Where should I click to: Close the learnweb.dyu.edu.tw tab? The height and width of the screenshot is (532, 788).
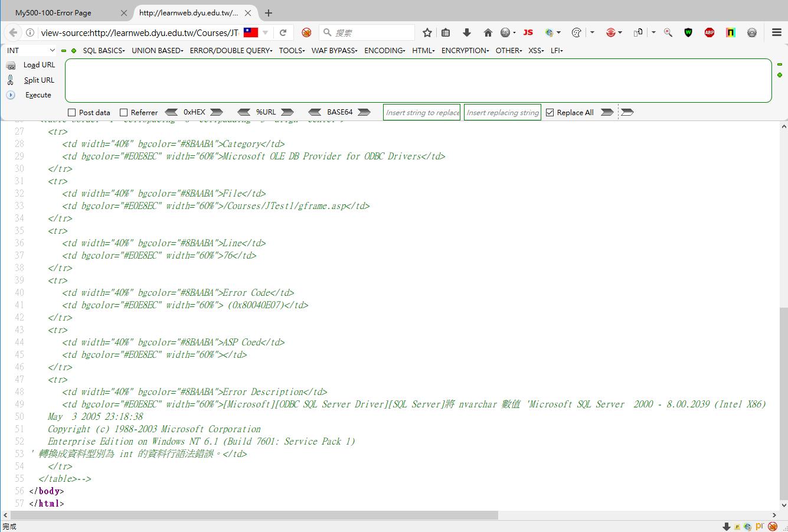249,12
